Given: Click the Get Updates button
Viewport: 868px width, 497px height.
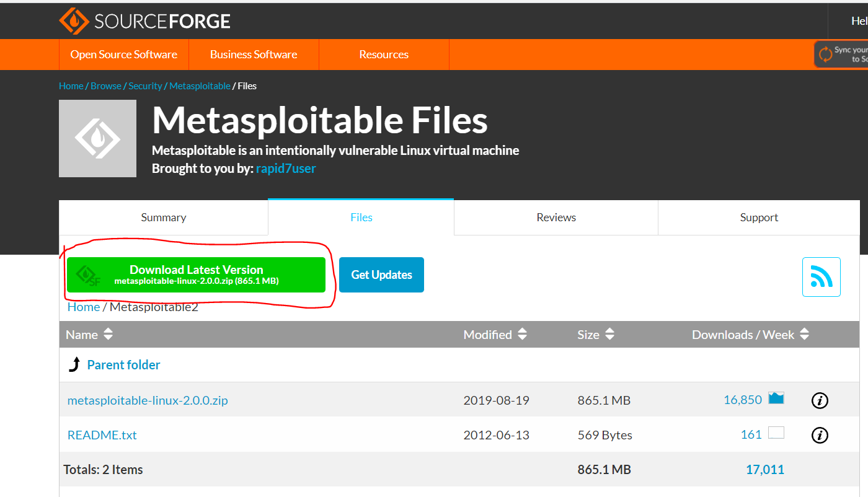Looking at the screenshot, I should click(x=381, y=275).
